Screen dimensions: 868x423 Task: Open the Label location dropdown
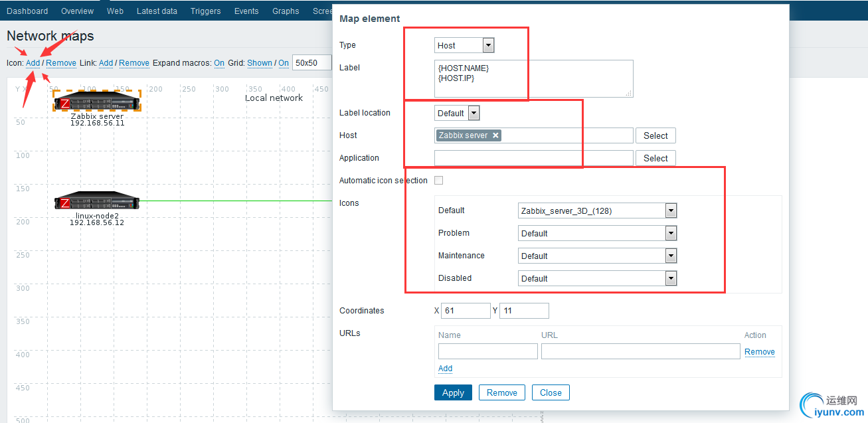457,113
